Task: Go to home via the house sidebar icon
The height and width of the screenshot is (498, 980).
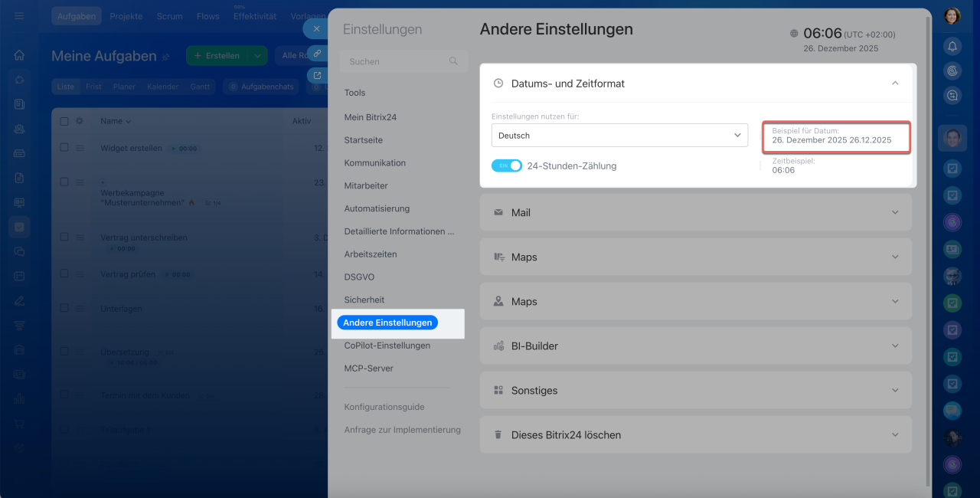Action: pyautogui.click(x=19, y=55)
